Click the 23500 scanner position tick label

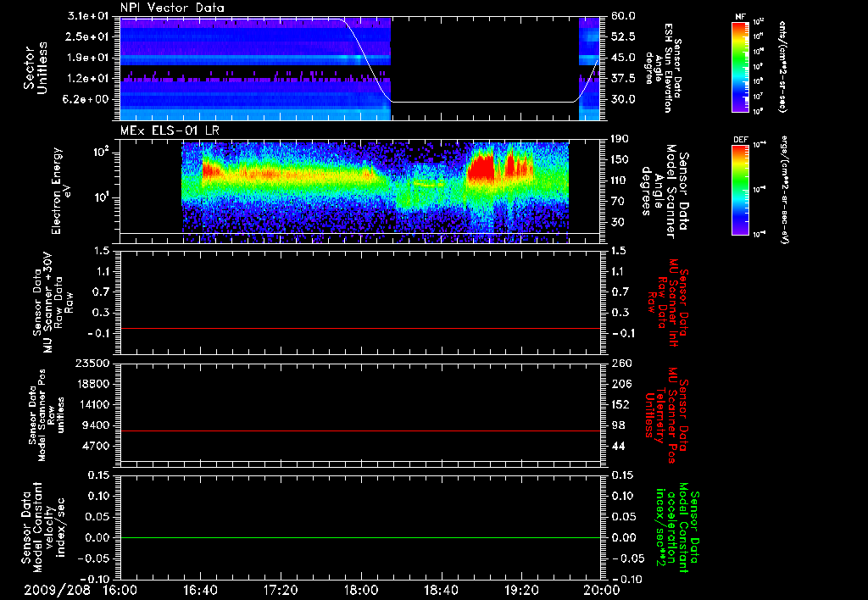pyautogui.click(x=93, y=364)
